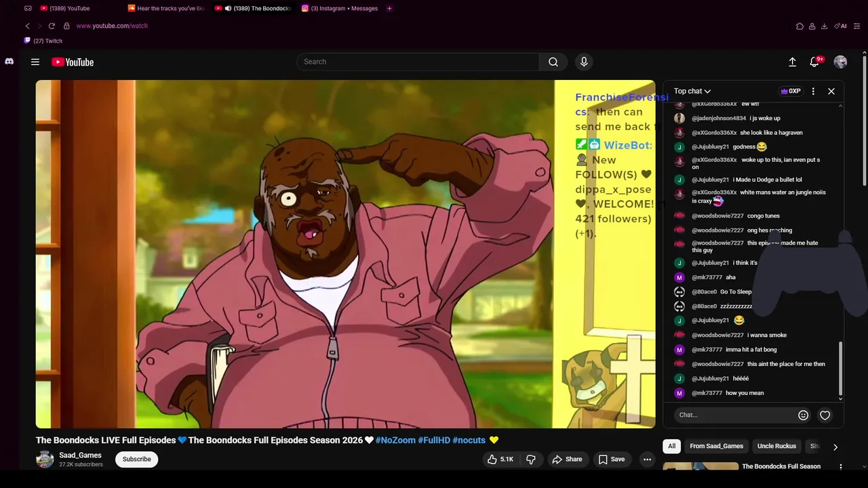Image resolution: width=868 pixels, height=488 pixels.
Task: Click chat message "imma hit a fat bong"
Action: pos(751,350)
